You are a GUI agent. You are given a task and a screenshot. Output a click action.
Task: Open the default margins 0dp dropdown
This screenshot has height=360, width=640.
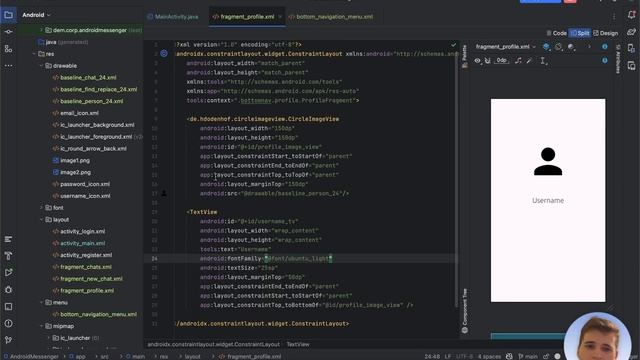point(502,61)
